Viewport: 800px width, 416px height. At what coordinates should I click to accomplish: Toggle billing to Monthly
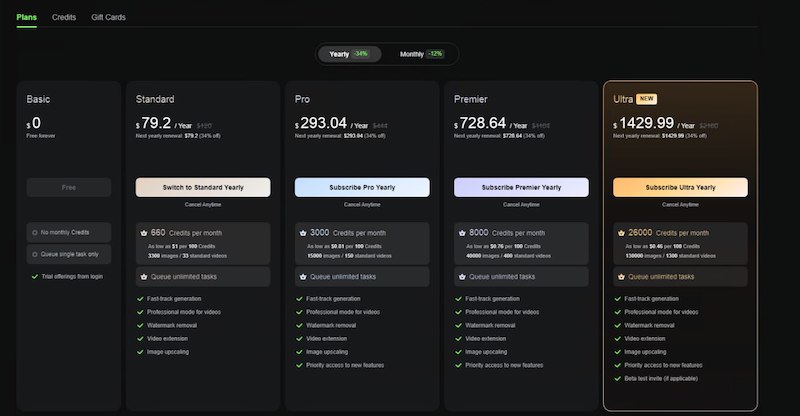click(x=421, y=54)
